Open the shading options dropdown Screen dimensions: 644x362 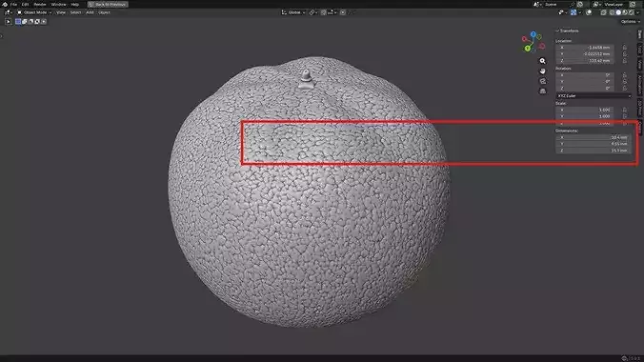click(x=638, y=12)
